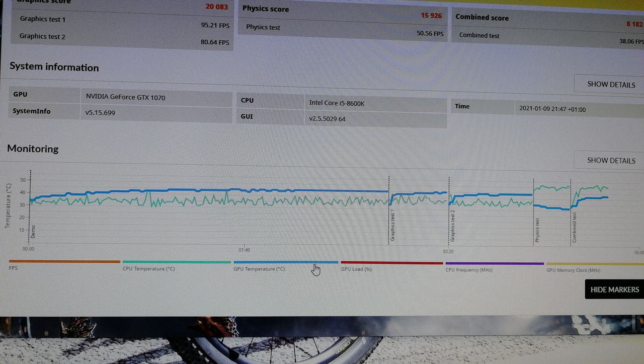Image resolution: width=644 pixels, height=364 pixels.
Task: Toggle the GPU Temperature blue legend bar
Action: [x=286, y=262]
